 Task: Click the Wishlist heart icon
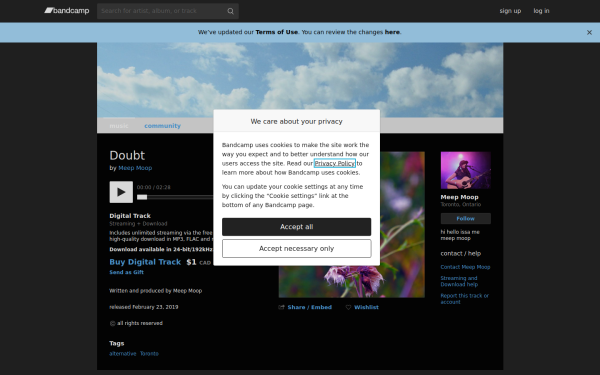click(348, 307)
